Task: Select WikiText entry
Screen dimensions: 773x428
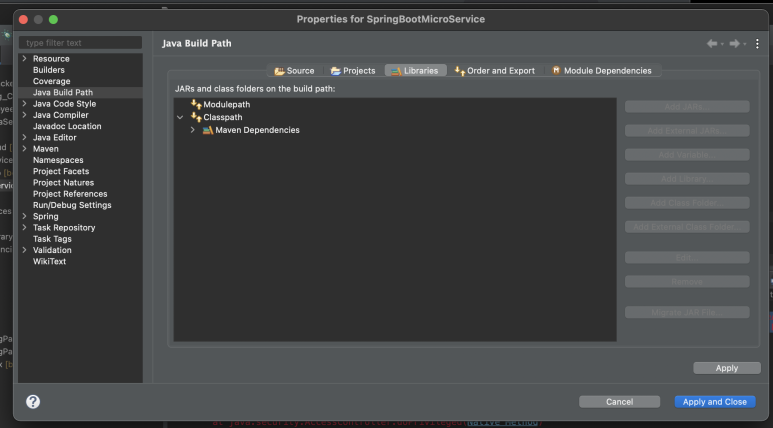Action: pos(49,261)
